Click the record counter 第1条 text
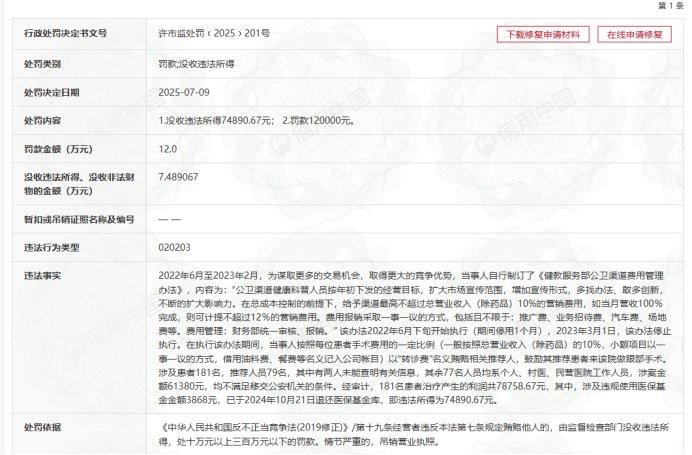 pyautogui.click(x=671, y=5)
